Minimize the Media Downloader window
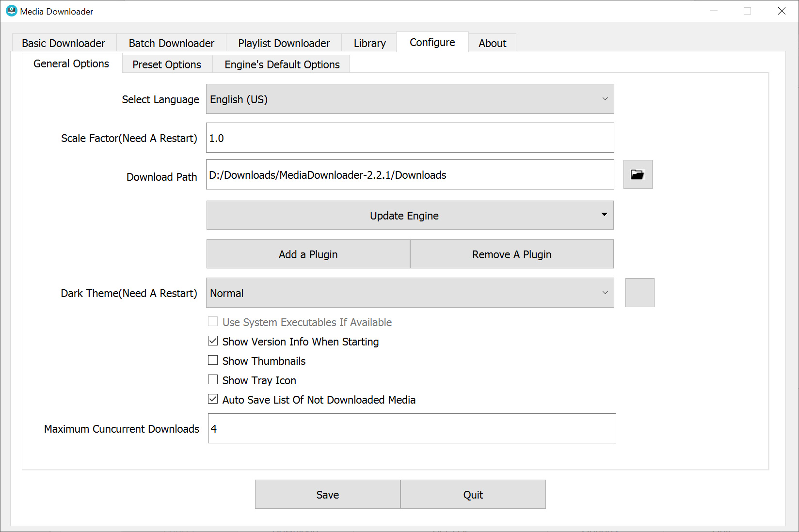 coord(714,11)
